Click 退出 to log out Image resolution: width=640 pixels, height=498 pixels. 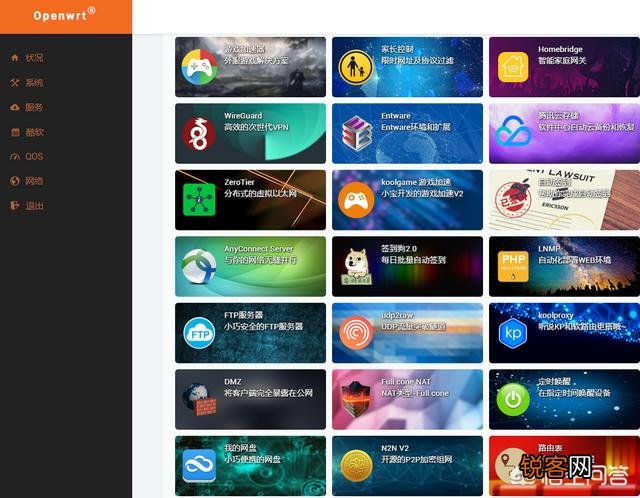[34, 206]
